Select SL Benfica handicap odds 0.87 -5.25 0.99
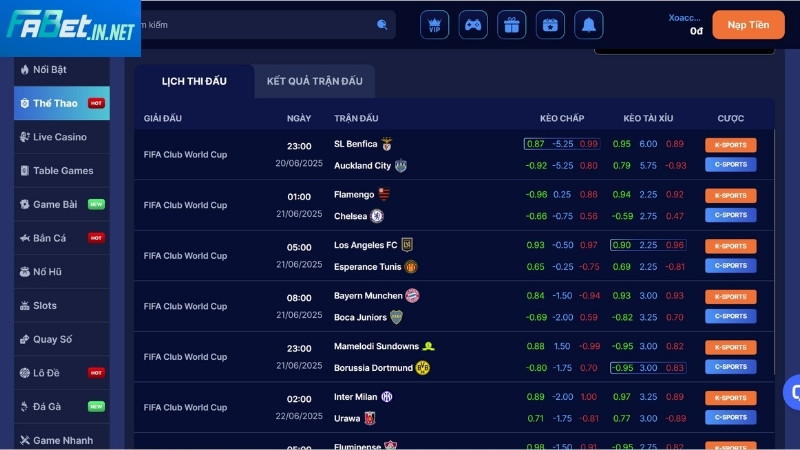 click(562, 144)
